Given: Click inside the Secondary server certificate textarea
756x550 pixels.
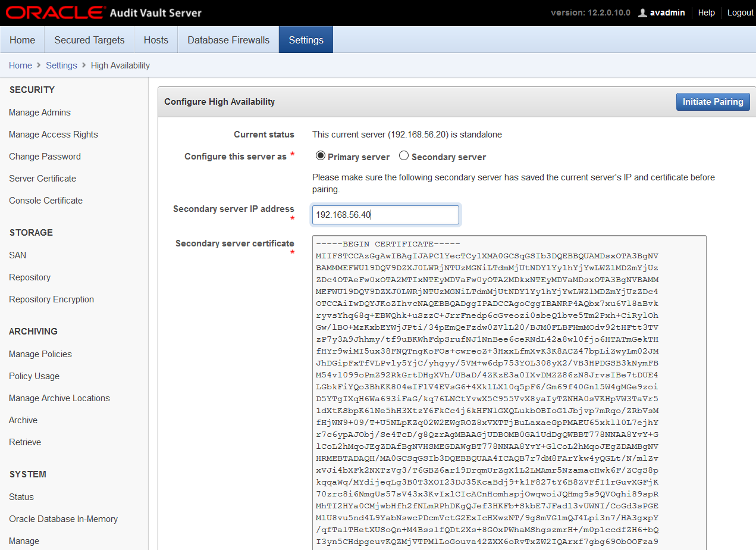Looking at the screenshot, I should tap(509, 393).
